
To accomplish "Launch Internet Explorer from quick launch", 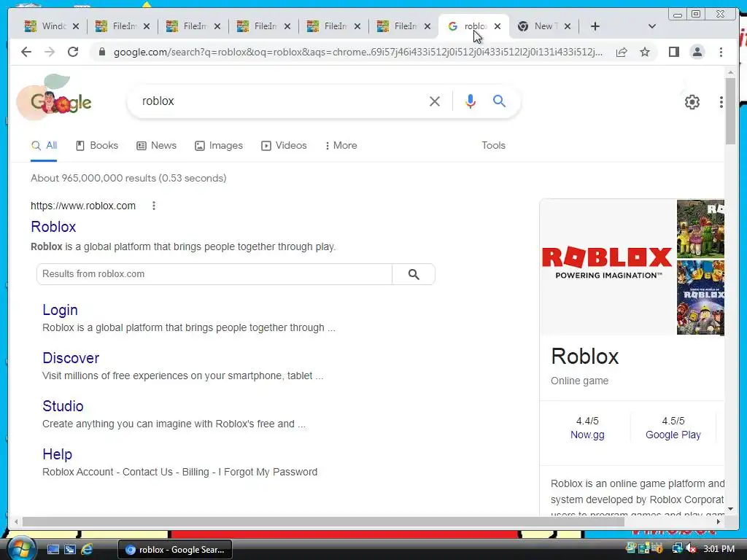I will coord(88,550).
